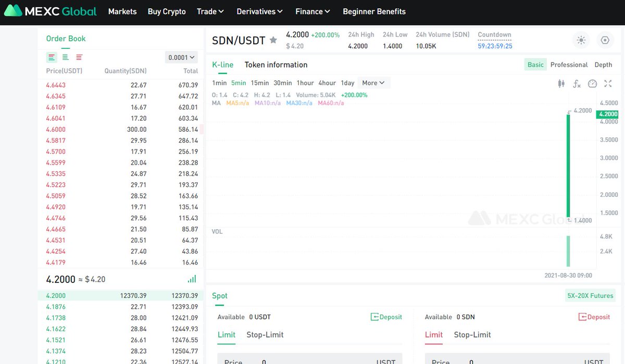Open chart gauge settings icon
625x364 pixels.
pos(592,83)
